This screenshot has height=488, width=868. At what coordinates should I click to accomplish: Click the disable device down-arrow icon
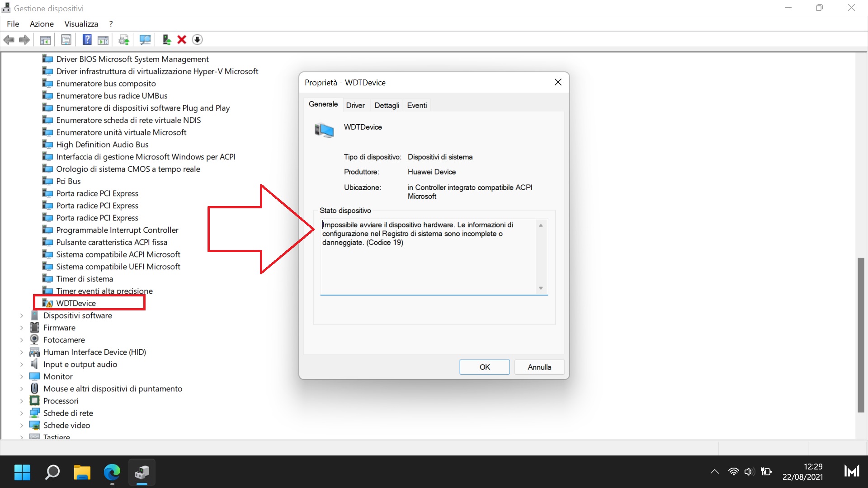coord(197,40)
